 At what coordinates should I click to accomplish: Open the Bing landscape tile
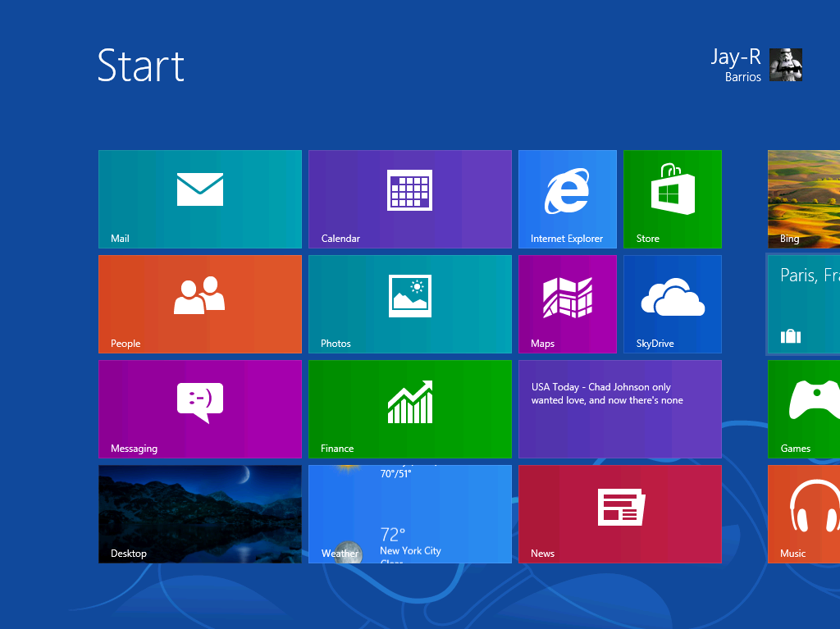tap(804, 198)
